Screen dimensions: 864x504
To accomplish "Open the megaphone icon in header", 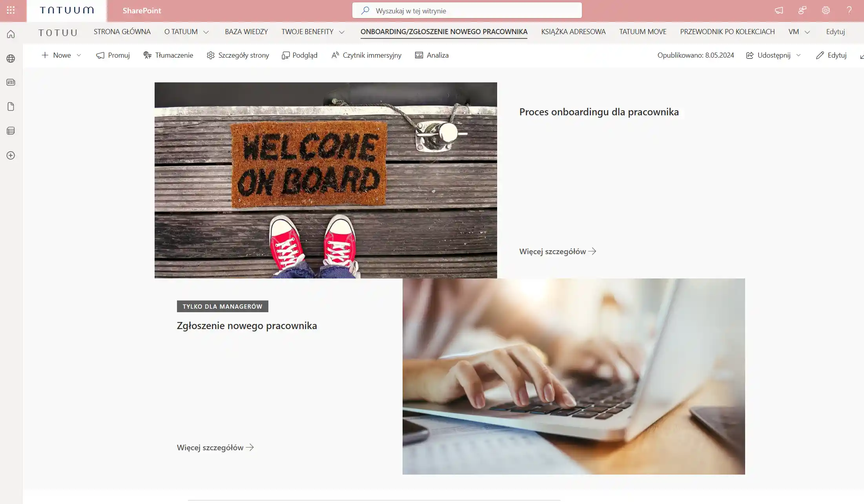I will point(779,10).
